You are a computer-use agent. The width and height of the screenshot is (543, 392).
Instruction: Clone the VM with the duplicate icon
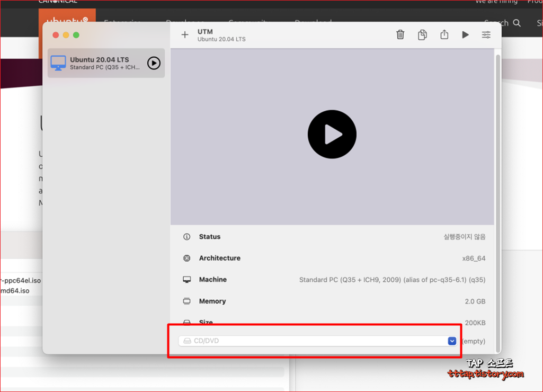coord(422,34)
